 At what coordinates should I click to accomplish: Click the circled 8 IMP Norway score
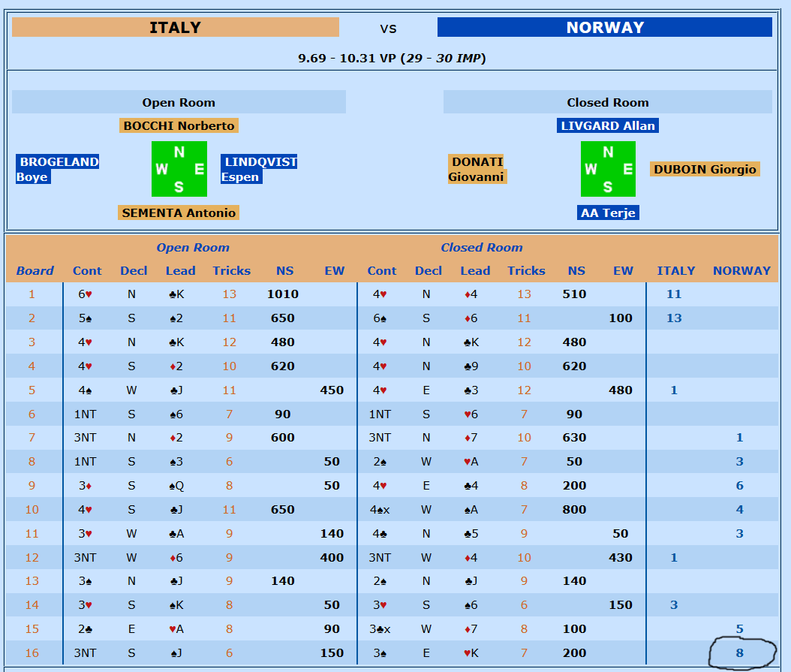click(739, 653)
